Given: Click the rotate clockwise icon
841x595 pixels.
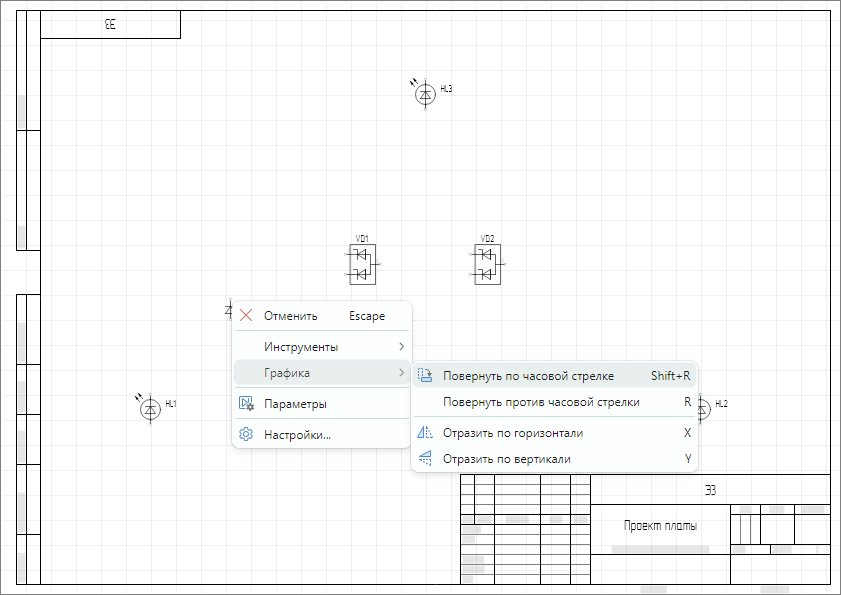Looking at the screenshot, I should click(424, 376).
